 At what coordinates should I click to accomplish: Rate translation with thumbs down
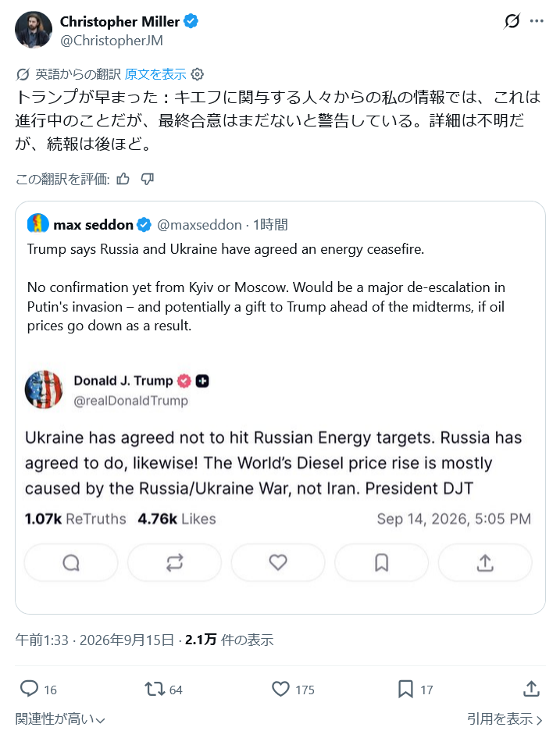click(x=148, y=179)
